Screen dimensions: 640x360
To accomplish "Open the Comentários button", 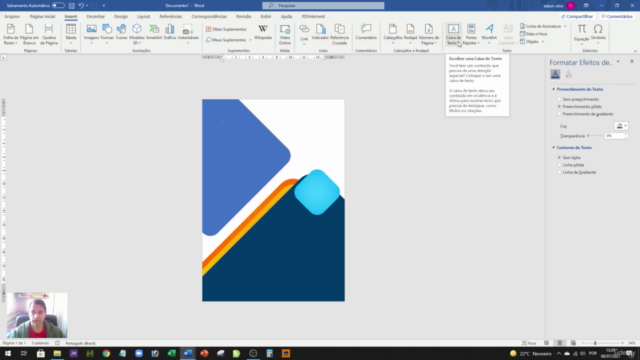I will point(617,17).
